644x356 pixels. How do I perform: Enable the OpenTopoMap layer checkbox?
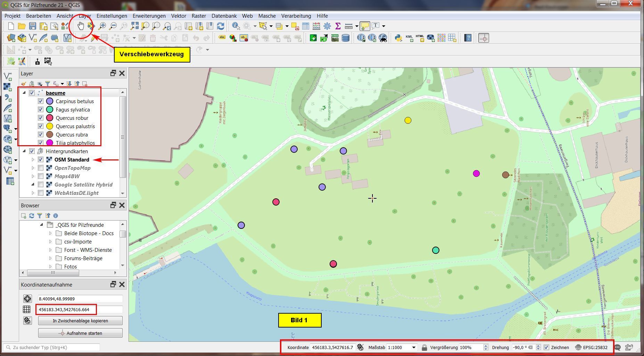click(x=41, y=168)
